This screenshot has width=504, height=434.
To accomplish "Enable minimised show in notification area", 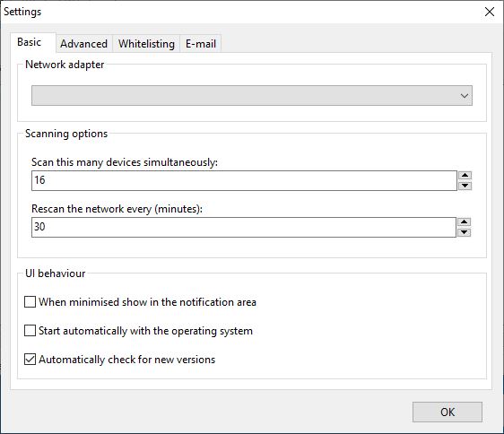I will [30, 302].
